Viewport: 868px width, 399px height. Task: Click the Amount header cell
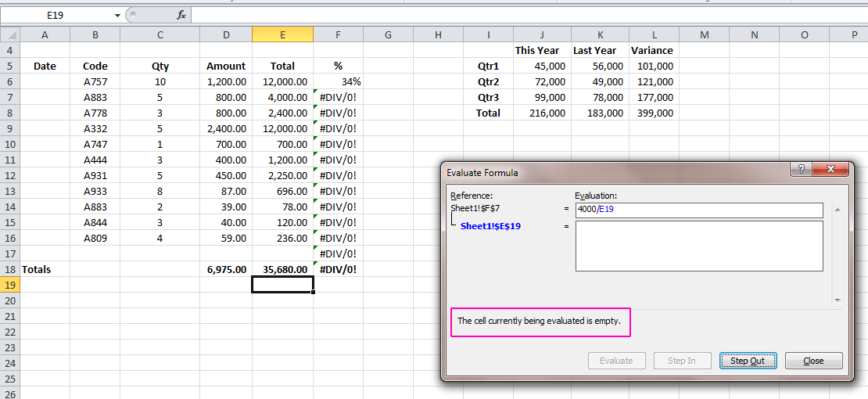(226, 66)
